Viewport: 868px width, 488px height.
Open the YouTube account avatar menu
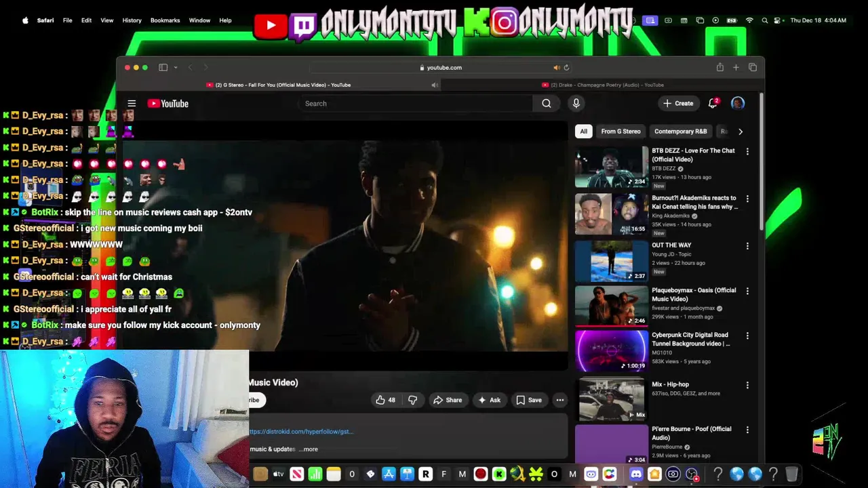[x=738, y=103]
